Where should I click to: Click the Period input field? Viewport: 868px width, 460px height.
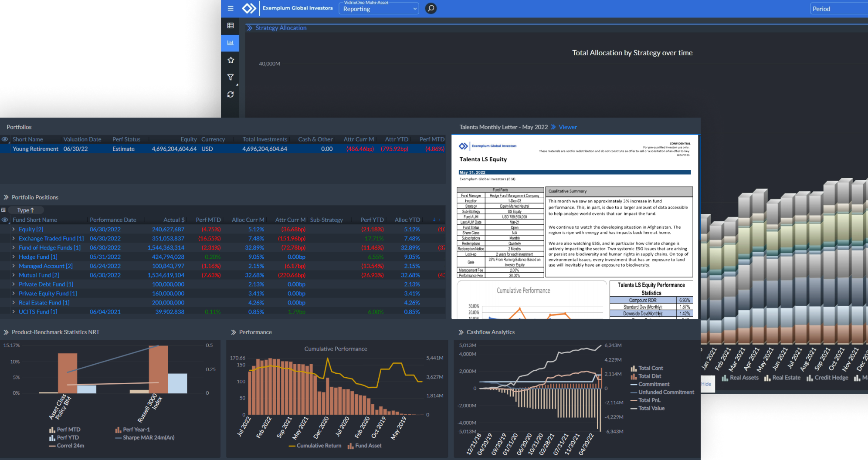839,9
